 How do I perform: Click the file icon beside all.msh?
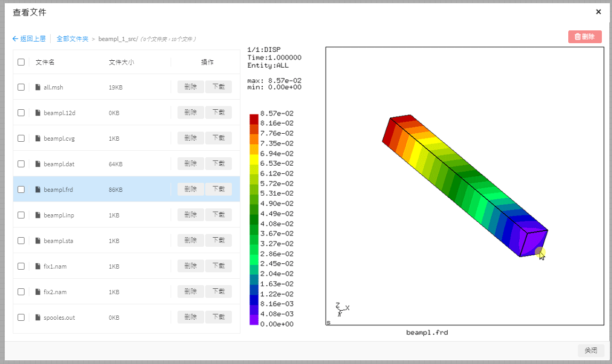coord(38,87)
